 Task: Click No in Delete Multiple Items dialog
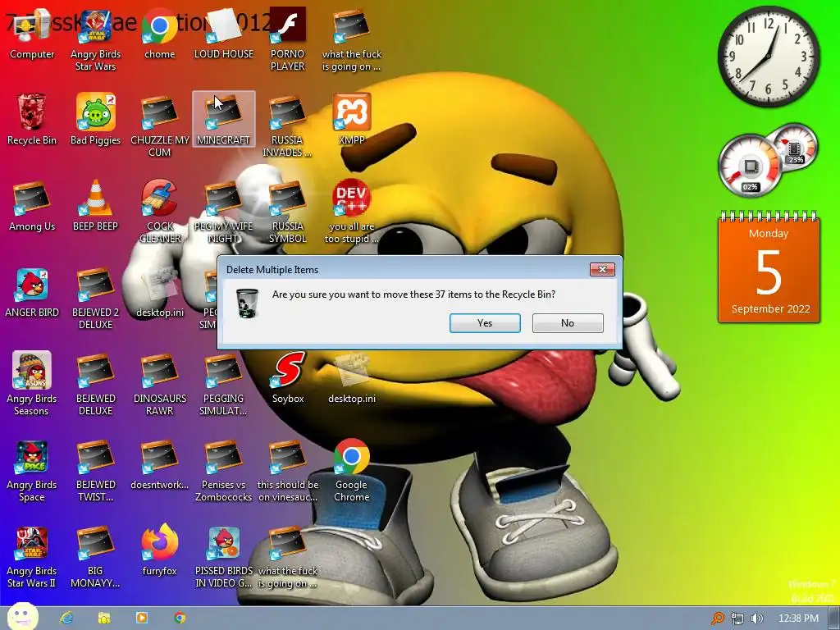click(x=568, y=323)
